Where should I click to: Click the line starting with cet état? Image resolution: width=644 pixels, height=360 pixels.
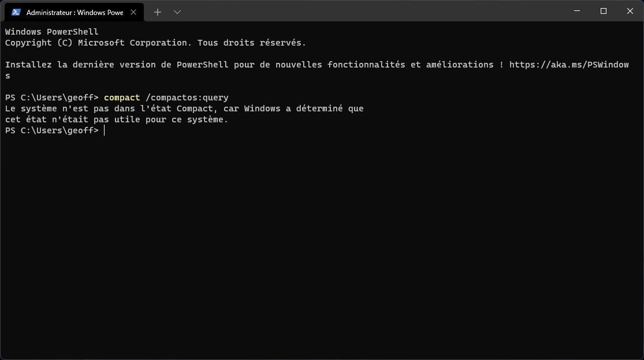coord(117,120)
